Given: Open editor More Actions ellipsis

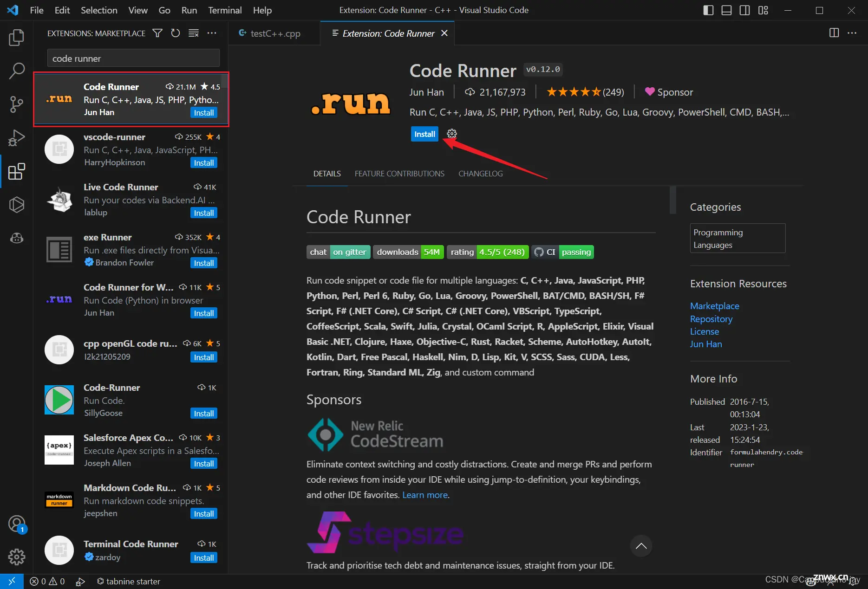Looking at the screenshot, I should pos(852,33).
